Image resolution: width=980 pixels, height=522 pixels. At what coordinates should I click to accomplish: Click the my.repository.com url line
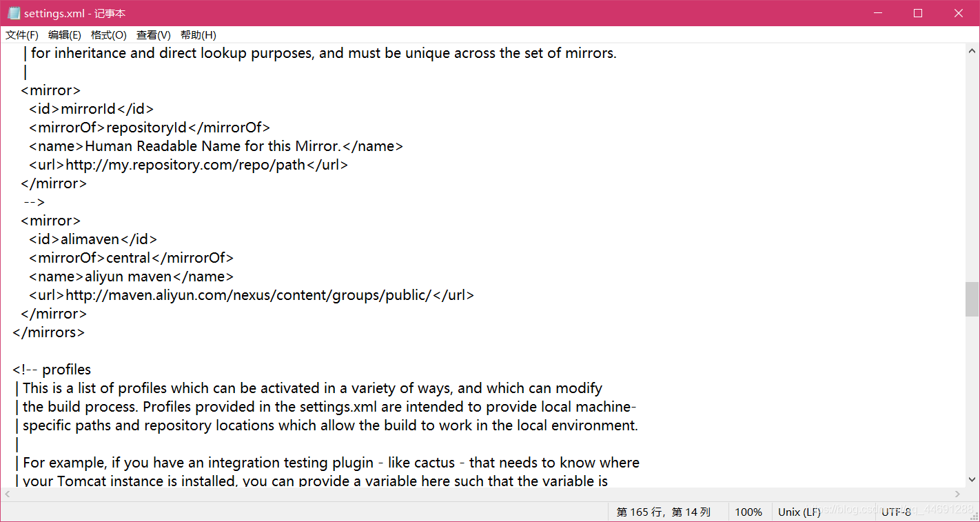[x=188, y=165]
